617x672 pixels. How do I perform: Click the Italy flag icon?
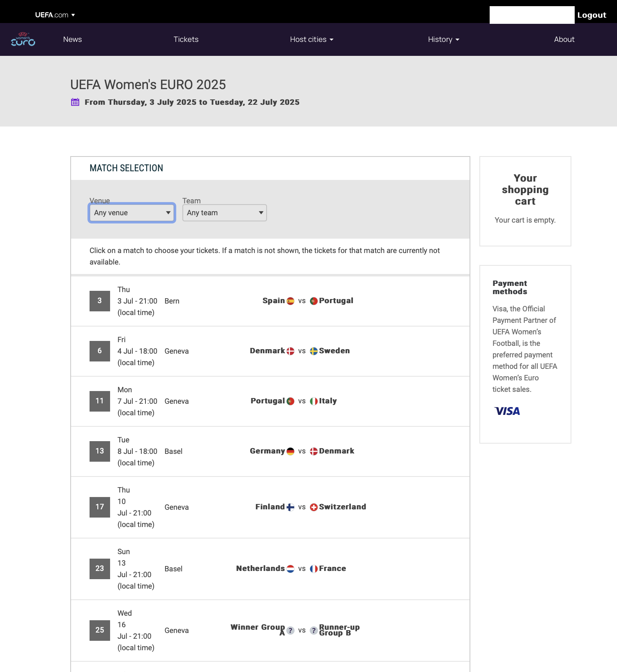click(x=314, y=401)
